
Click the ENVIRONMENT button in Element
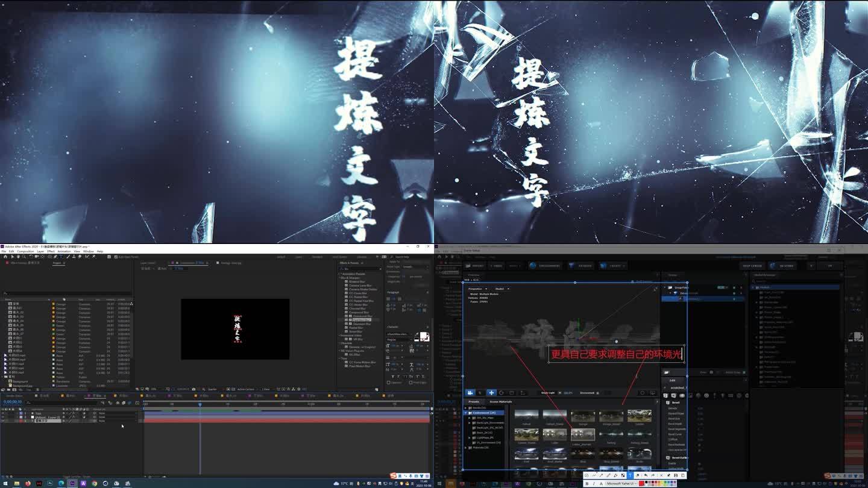(x=546, y=266)
